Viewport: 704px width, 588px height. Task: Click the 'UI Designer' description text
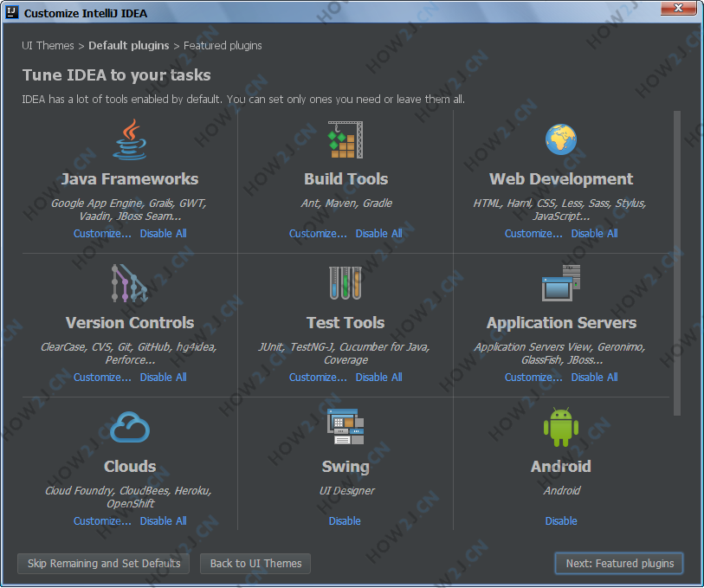(346, 491)
